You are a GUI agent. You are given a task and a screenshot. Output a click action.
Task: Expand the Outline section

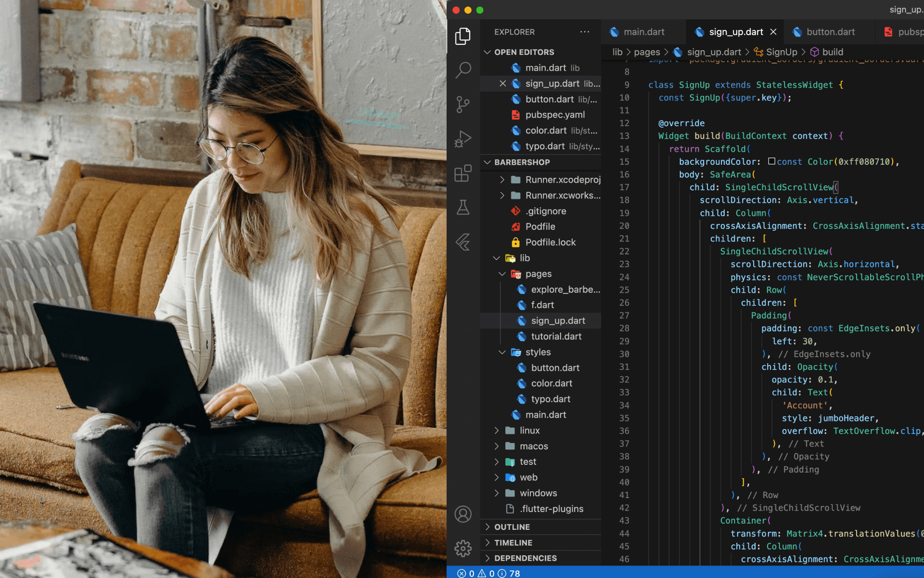pyautogui.click(x=541, y=527)
